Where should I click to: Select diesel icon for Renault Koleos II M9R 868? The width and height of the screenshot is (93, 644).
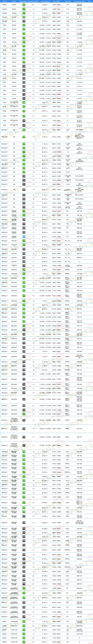[x=24, y=266]
